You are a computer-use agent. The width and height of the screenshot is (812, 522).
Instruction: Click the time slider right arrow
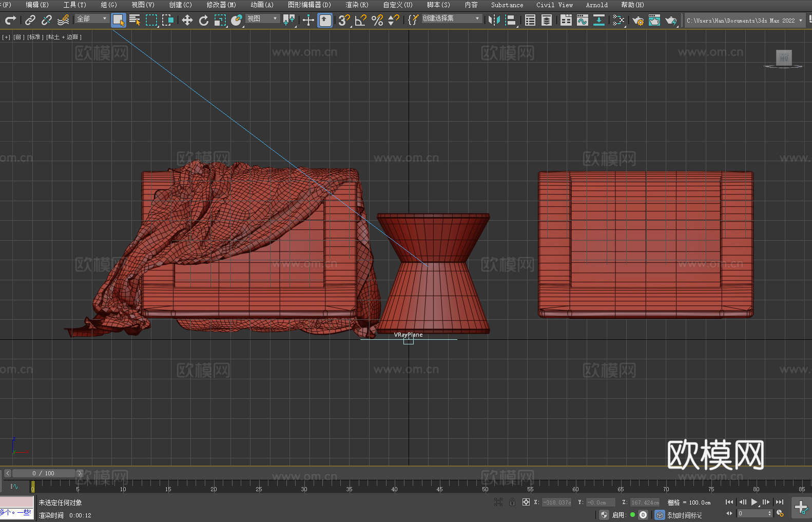pos(80,473)
